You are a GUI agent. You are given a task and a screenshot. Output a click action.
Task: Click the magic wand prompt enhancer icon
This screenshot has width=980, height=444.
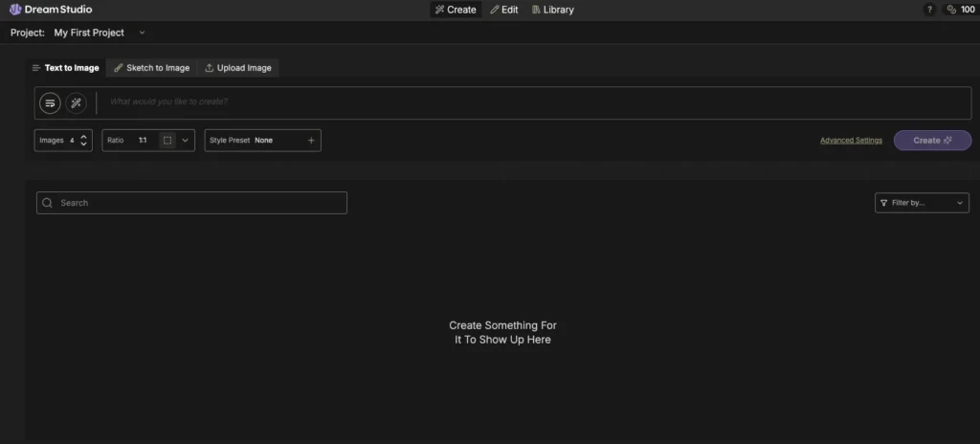[x=77, y=102]
